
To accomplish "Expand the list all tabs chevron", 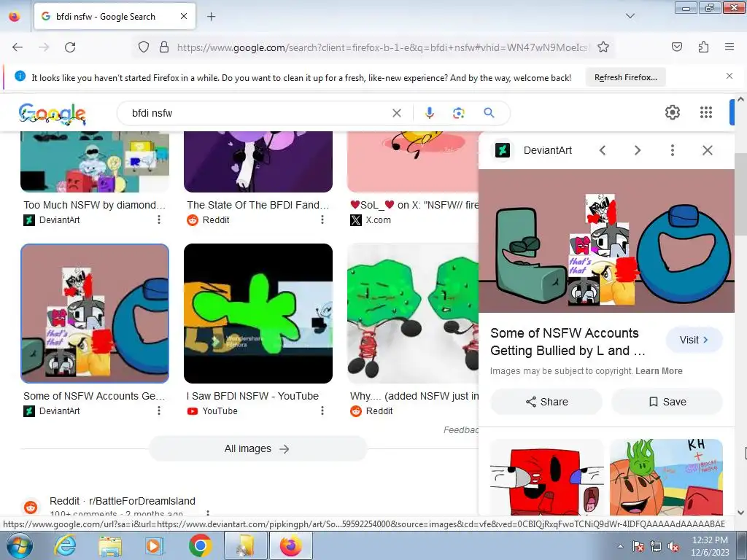I will [630, 16].
